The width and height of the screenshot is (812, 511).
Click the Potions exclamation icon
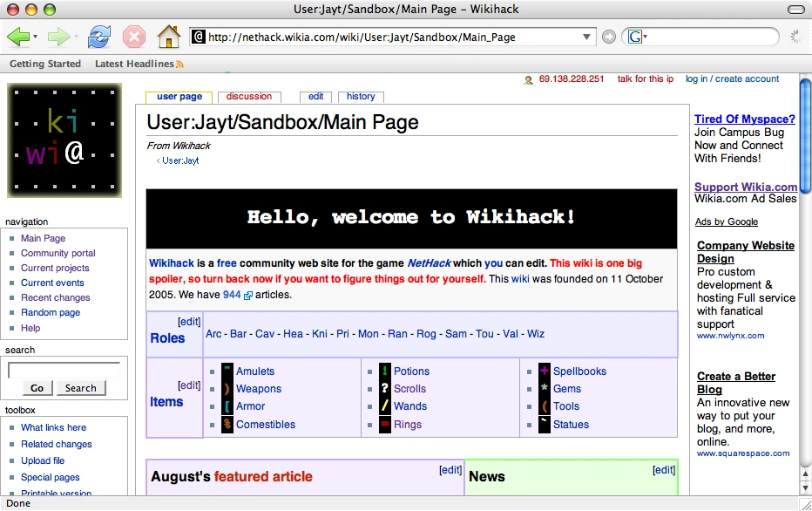[x=386, y=371]
